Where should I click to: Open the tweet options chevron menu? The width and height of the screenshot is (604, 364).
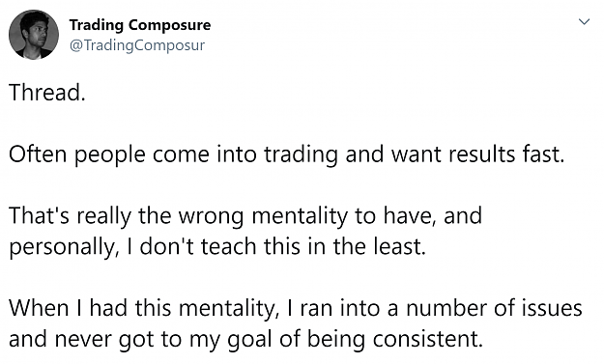coord(584,22)
